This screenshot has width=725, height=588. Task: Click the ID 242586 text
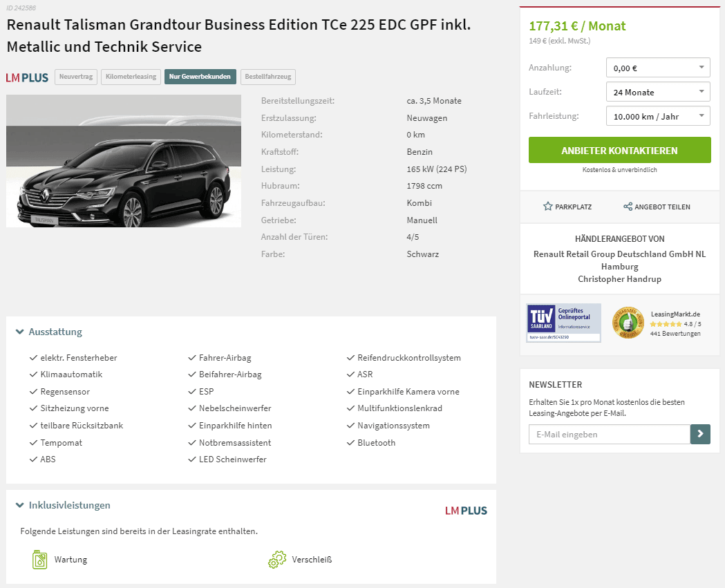click(x=21, y=8)
